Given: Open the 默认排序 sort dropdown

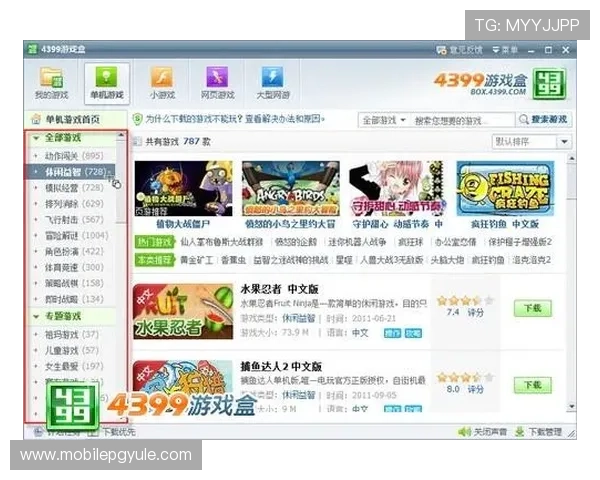Looking at the screenshot, I should [532, 142].
